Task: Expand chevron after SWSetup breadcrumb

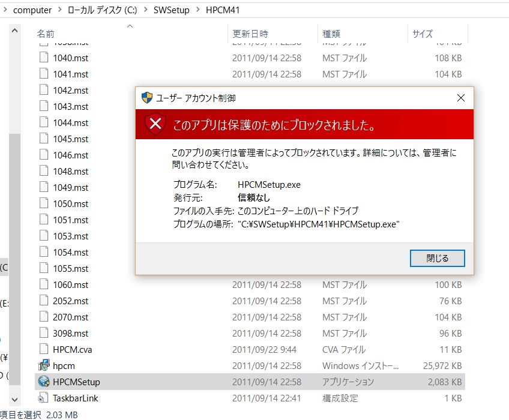Action: (197, 10)
